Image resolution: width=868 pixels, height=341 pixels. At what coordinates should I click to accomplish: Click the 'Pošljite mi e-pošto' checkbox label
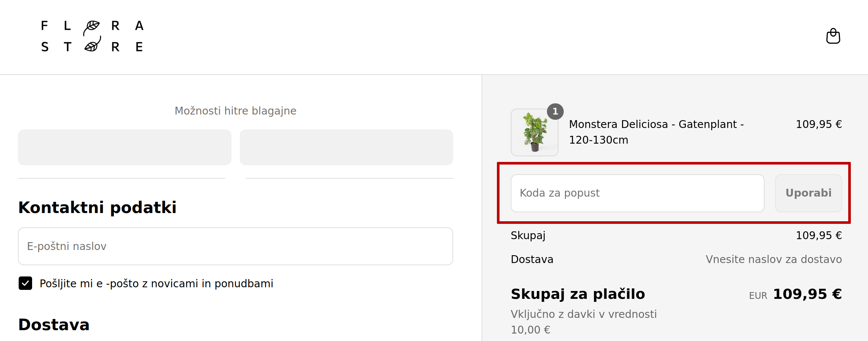click(x=156, y=284)
